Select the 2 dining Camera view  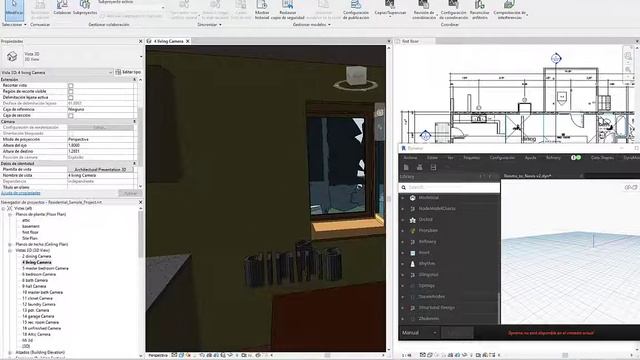point(37,256)
